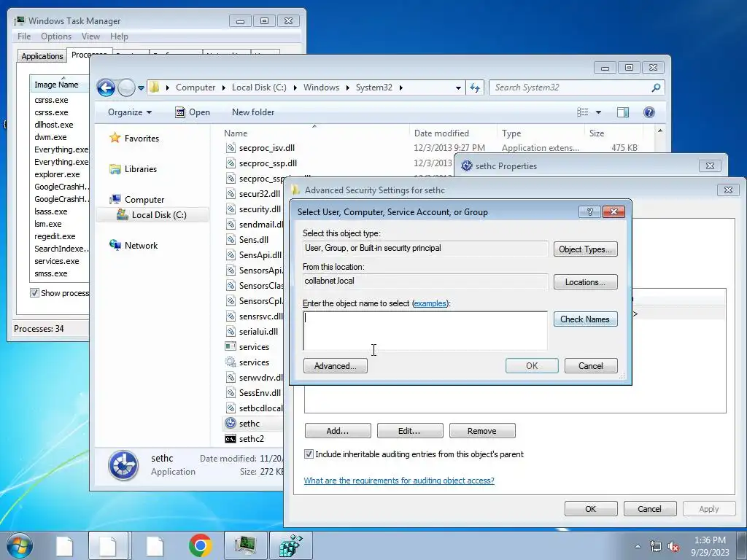
Task: Toggle Show processes checkbox in Task Manager
Action: point(34,293)
